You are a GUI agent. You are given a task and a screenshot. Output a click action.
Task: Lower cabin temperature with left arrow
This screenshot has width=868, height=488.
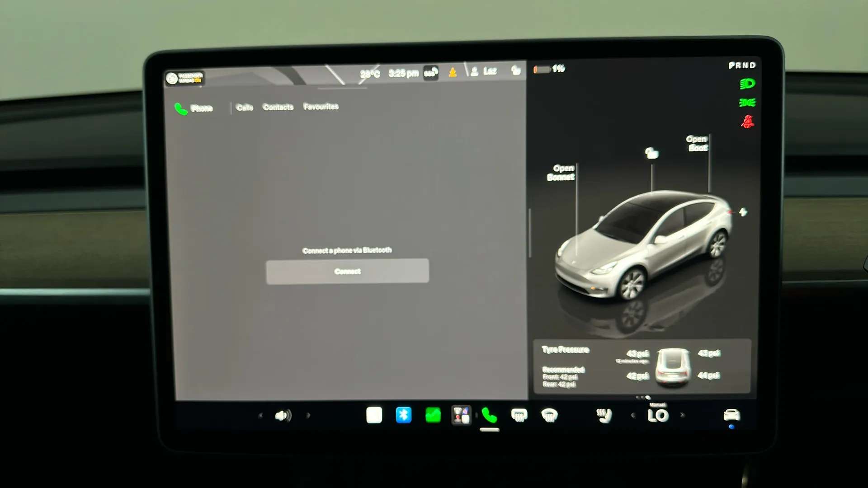(633, 415)
